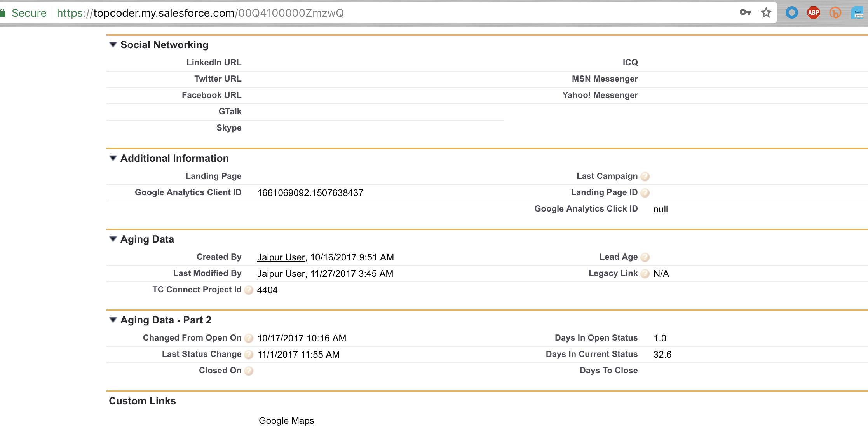Click the Legacy Link help icon

point(645,274)
